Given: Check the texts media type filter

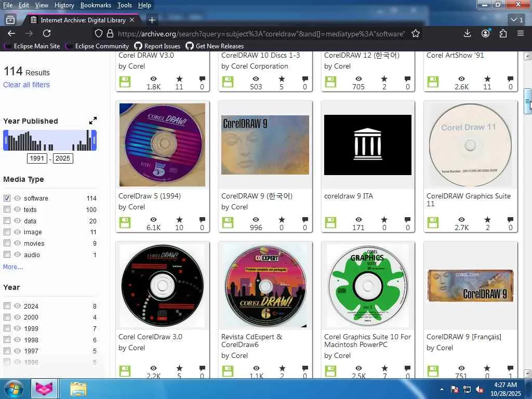Looking at the screenshot, I should click(x=7, y=209).
